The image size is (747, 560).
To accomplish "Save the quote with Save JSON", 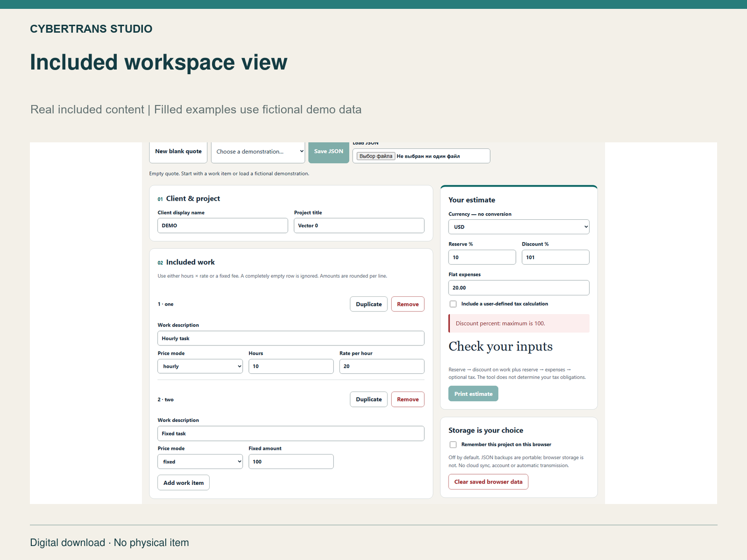I will (x=329, y=152).
